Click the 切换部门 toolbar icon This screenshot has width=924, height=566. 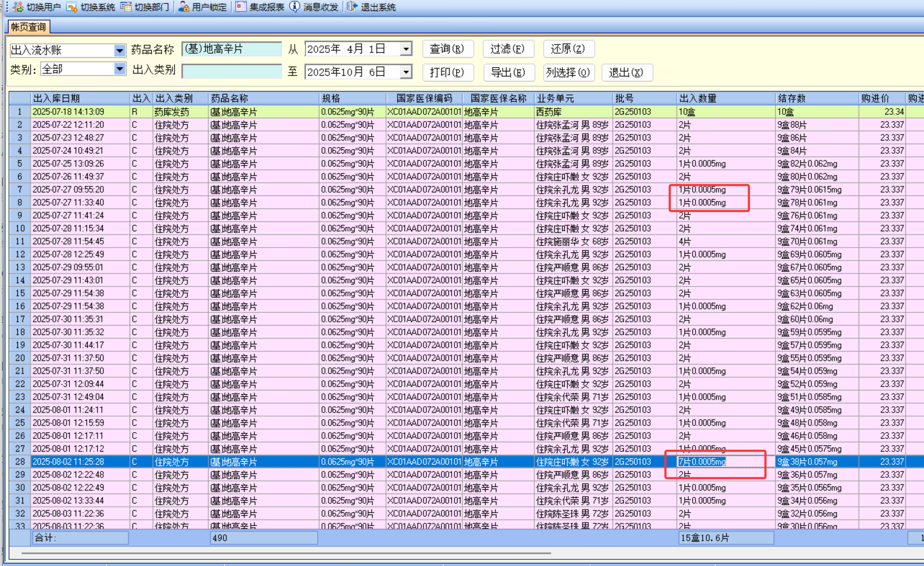tap(126, 7)
